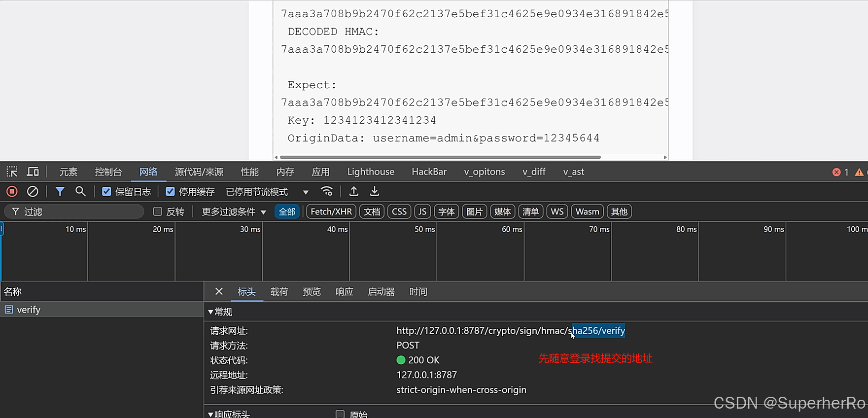Stop recording network log
The image size is (868, 418).
point(12,191)
